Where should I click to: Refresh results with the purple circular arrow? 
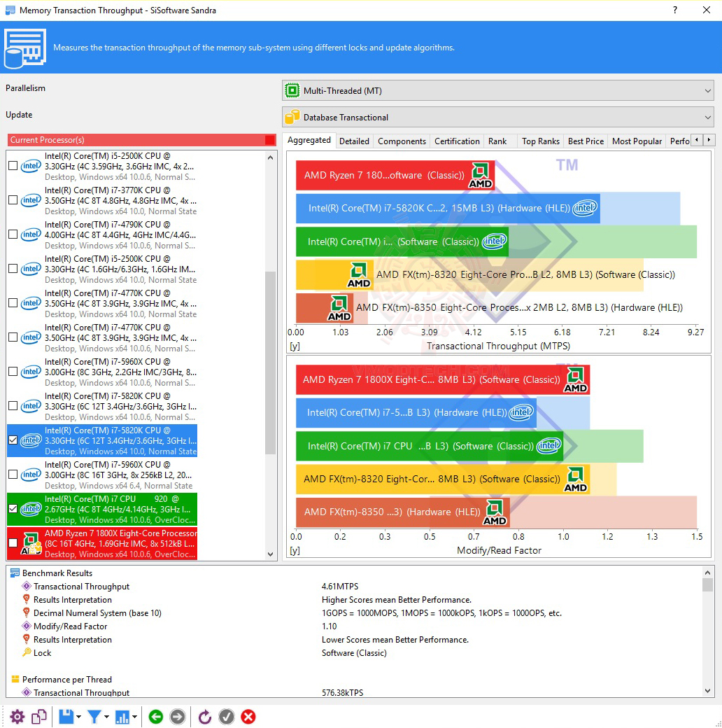coord(204,716)
